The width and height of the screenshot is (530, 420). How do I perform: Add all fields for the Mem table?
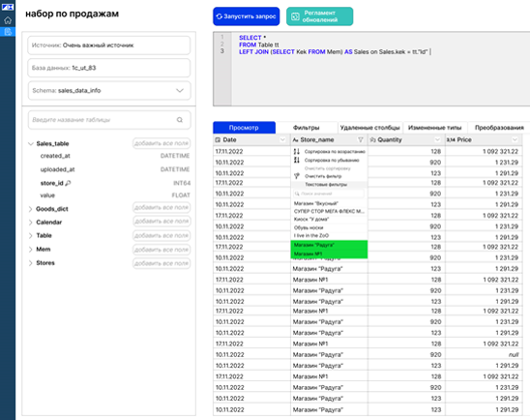point(162,250)
